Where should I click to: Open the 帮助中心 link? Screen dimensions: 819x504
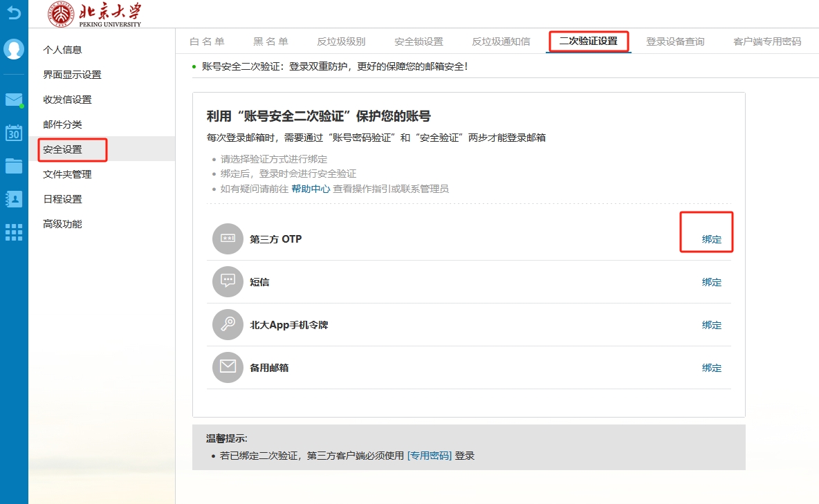pyautogui.click(x=311, y=189)
